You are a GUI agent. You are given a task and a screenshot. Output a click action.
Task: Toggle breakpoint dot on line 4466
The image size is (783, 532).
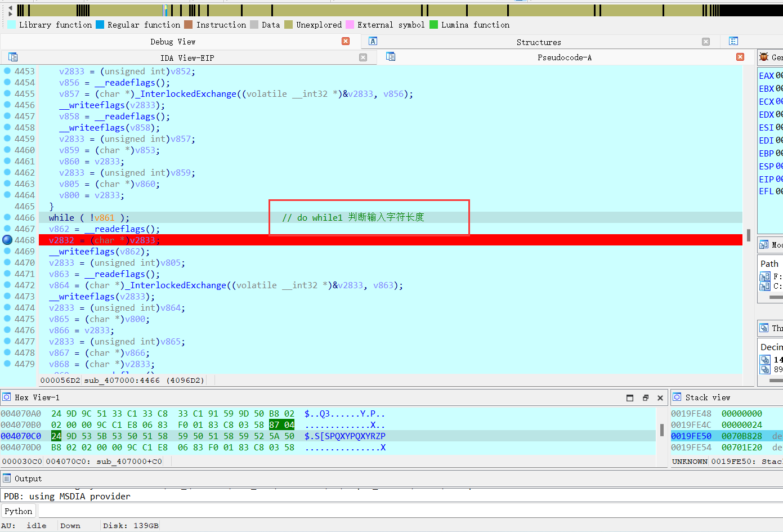click(x=7, y=217)
